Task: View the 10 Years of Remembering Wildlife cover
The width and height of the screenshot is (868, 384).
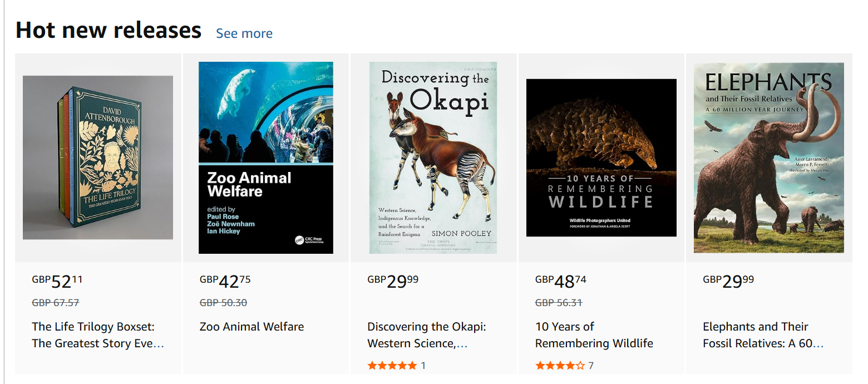Action: click(601, 157)
